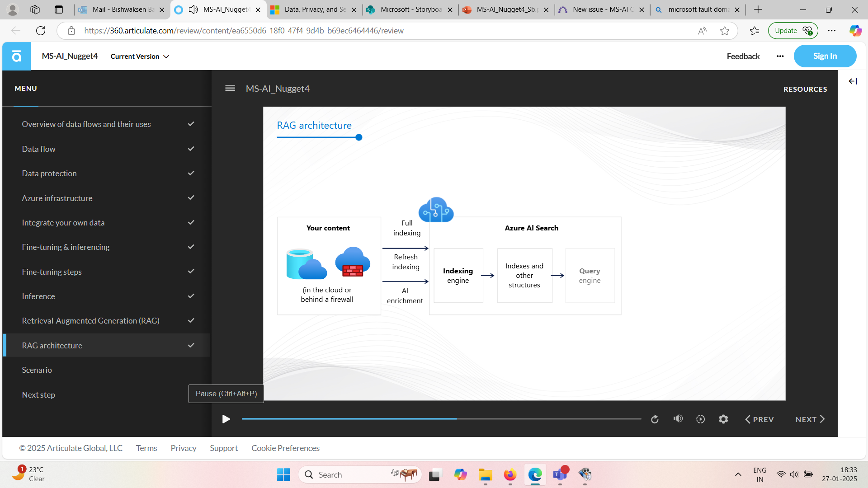This screenshot has height=488, width=868.
Task: Open the Support footer link
Action: click(224, 448)
